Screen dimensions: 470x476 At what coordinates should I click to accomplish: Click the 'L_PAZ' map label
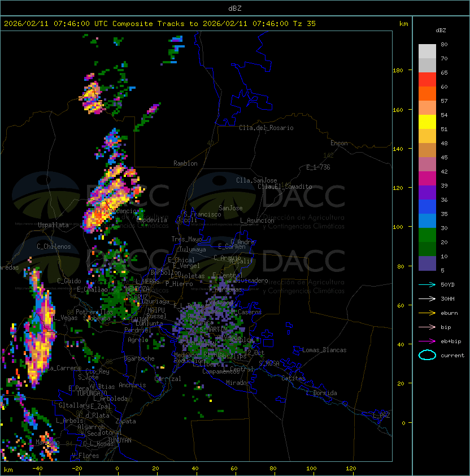381,416
